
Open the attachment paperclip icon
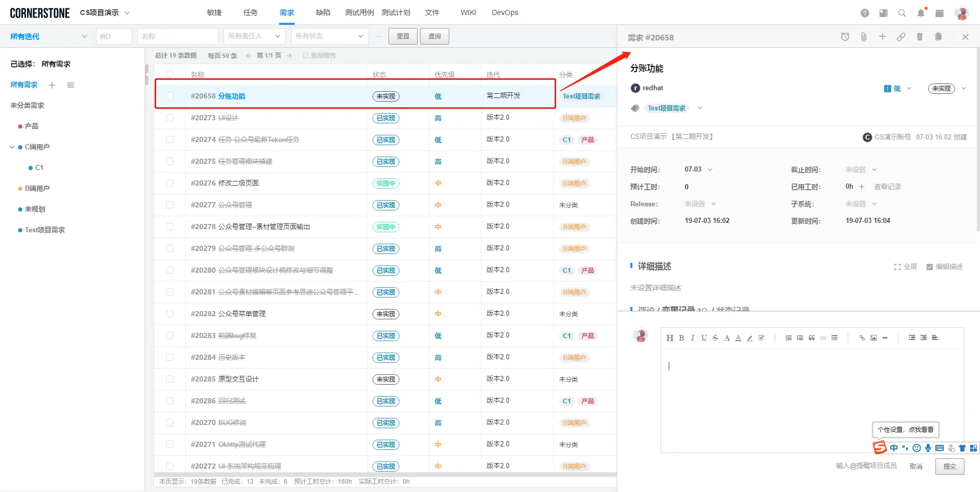(x=863, y=37)
